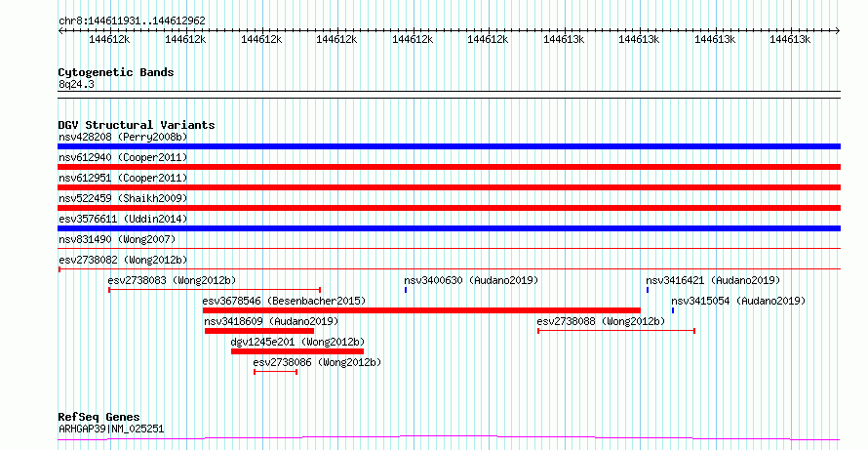Select the red nsv522459 variant bar

[449, 208]
